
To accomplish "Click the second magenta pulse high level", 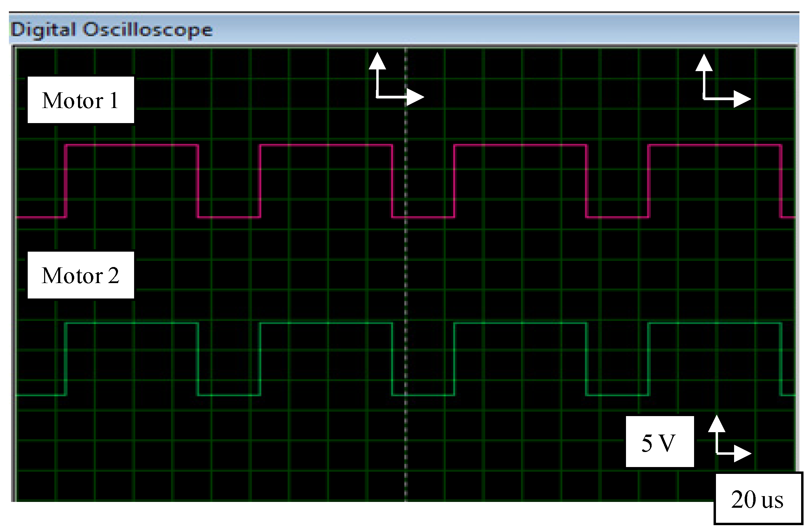I will click(326, 145).
